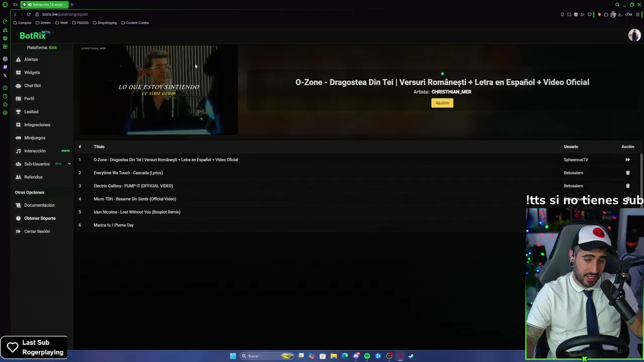Open the Compras bookmarks folder

coord(22,23)
